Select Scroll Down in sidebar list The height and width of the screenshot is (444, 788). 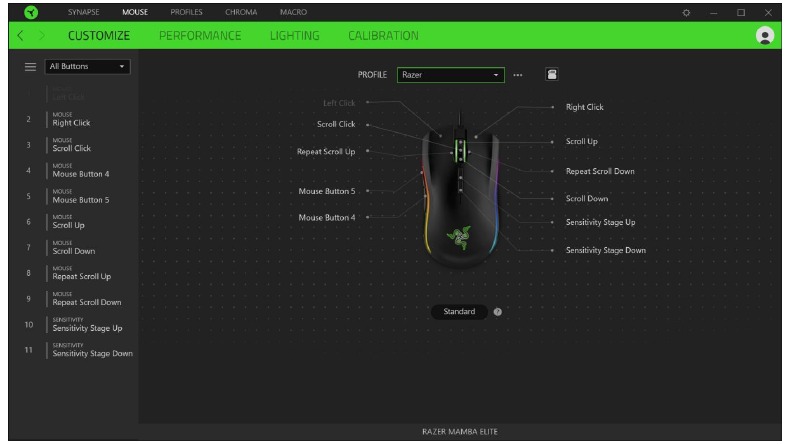pos(73,247)
